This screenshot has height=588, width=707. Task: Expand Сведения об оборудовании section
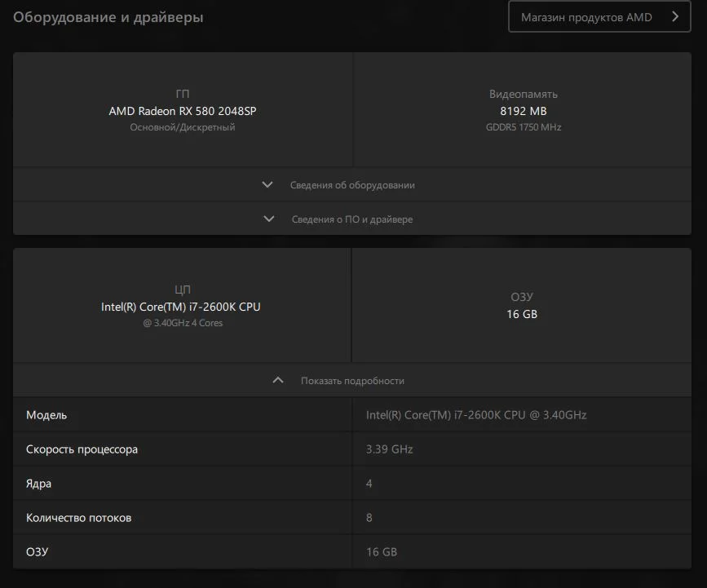tap(352, 184)
